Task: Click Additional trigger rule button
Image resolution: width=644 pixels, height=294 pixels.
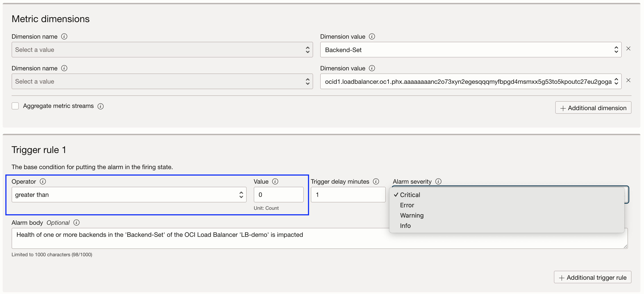Action: tap(592, 277)
